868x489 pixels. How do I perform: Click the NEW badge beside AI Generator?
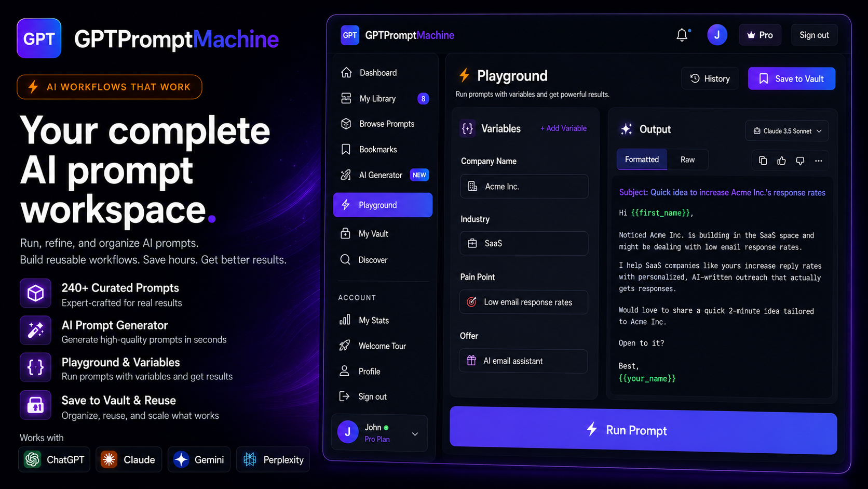pyautogui.click(x=419, y=175)
